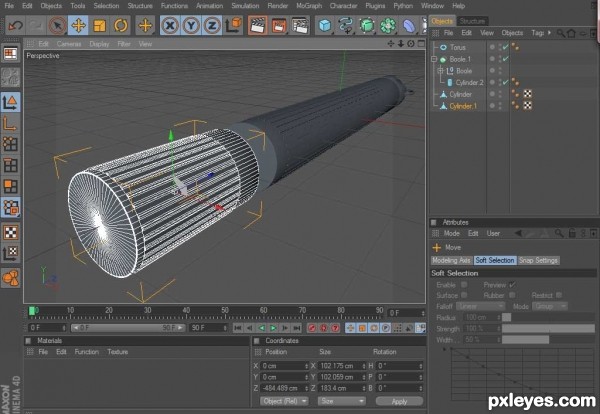Toggle the X axis lock

click(170, 26)
